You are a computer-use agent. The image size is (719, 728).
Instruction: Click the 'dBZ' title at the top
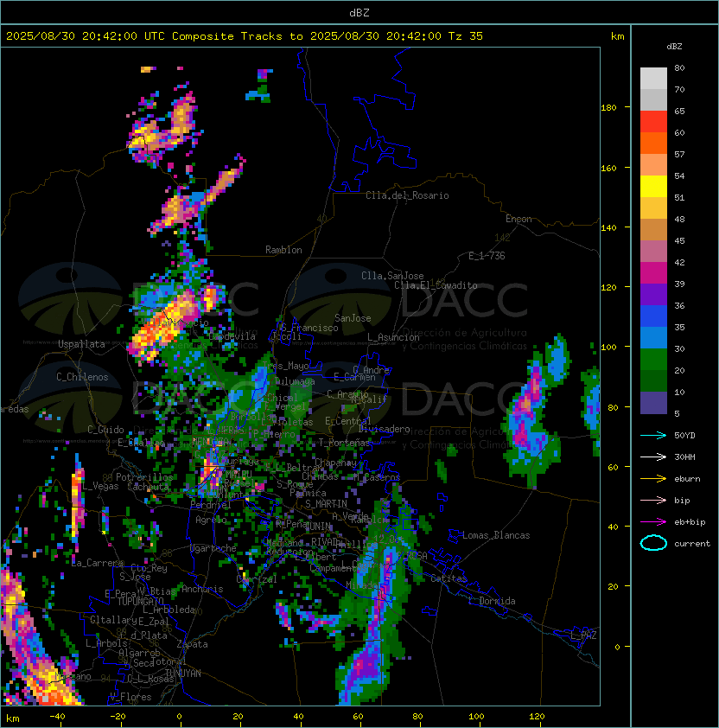click(359, 12)
